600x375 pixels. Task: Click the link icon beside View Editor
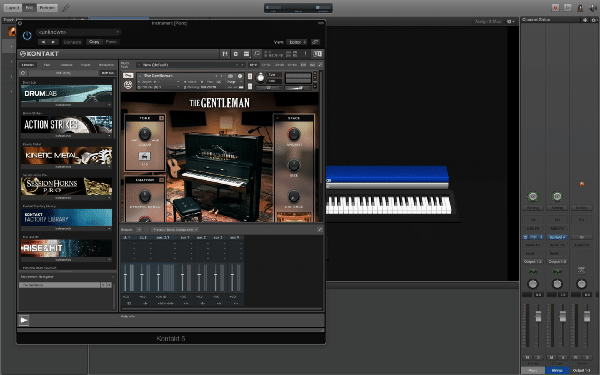tap(315, 42)
